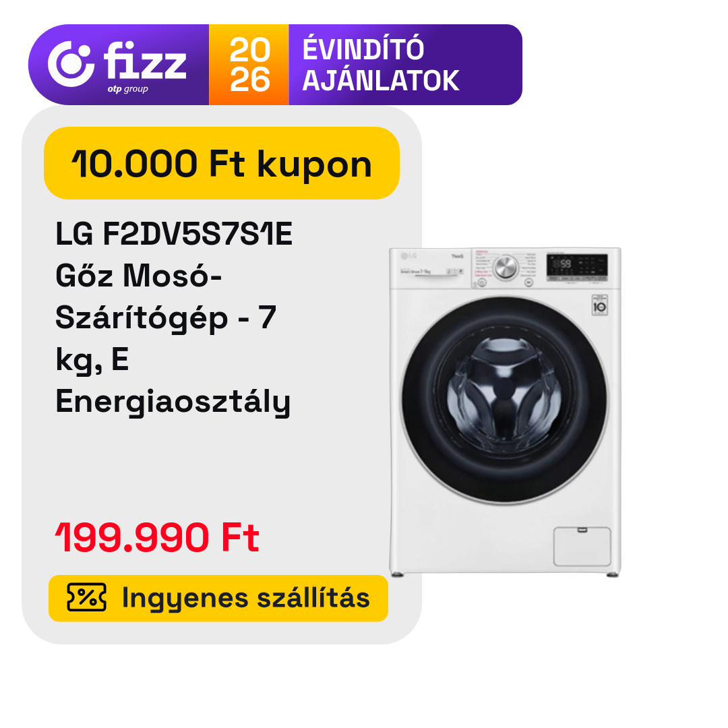Click the coupon percent ticket icon

pyautogui.click(x=86, y=597)
